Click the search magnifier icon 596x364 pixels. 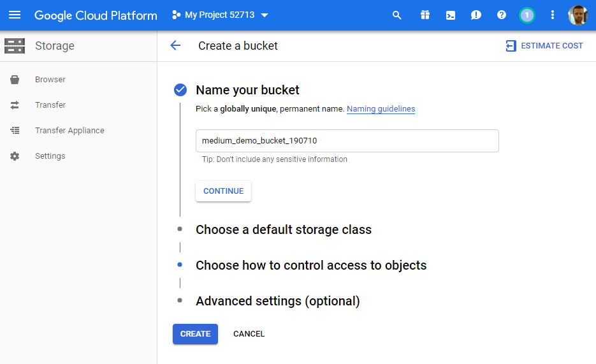[397, 15]
